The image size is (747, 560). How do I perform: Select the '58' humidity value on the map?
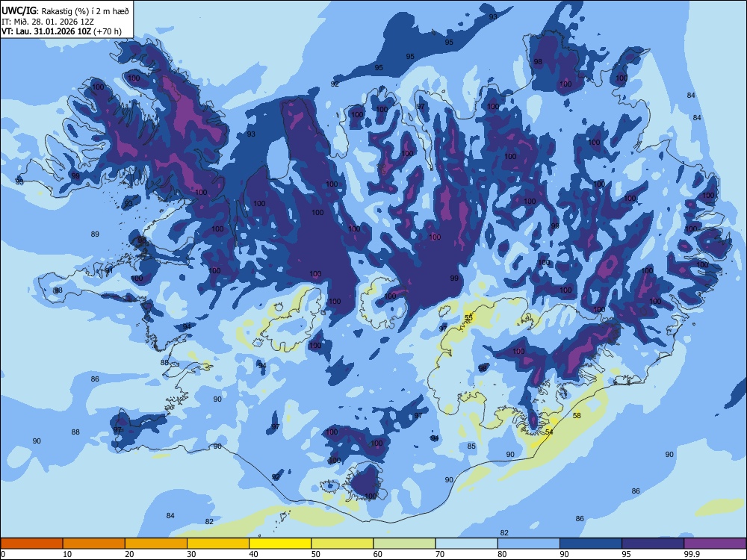pyautogui.click(x=577, y=415)
